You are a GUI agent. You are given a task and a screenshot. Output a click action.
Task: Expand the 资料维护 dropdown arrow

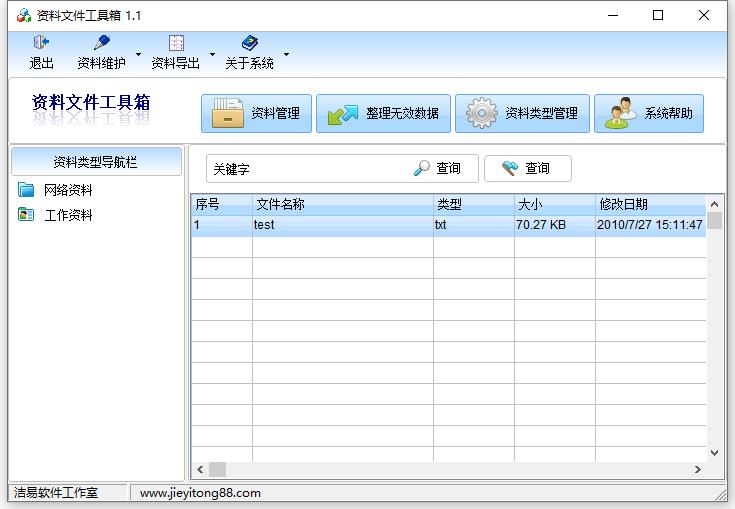click(139, 54)
